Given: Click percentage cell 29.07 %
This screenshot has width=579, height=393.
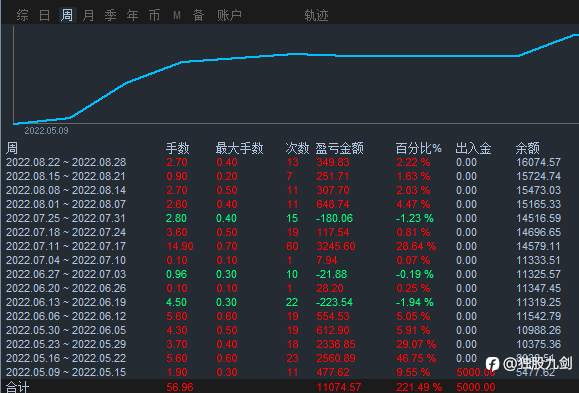Looking at the screenshot, I should (x=416, y=345).
